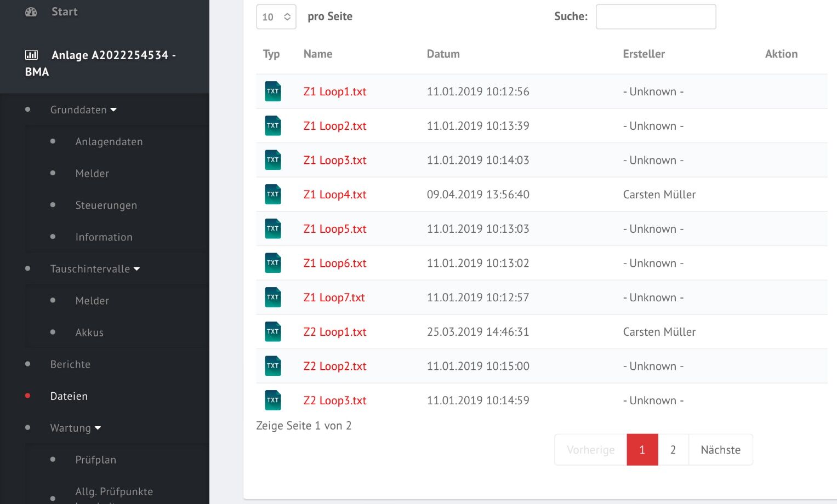The image size is (837, 504).
Task: Open Akkus under Tauschintervalle
Action: tap(89, 333)
